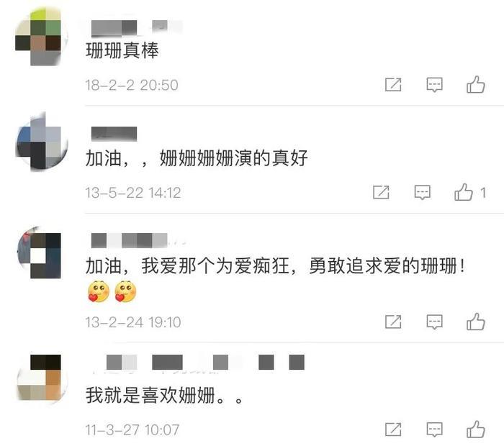
Task: Reply to the comment with heart emojis
Action: click(x=434, y=322)
